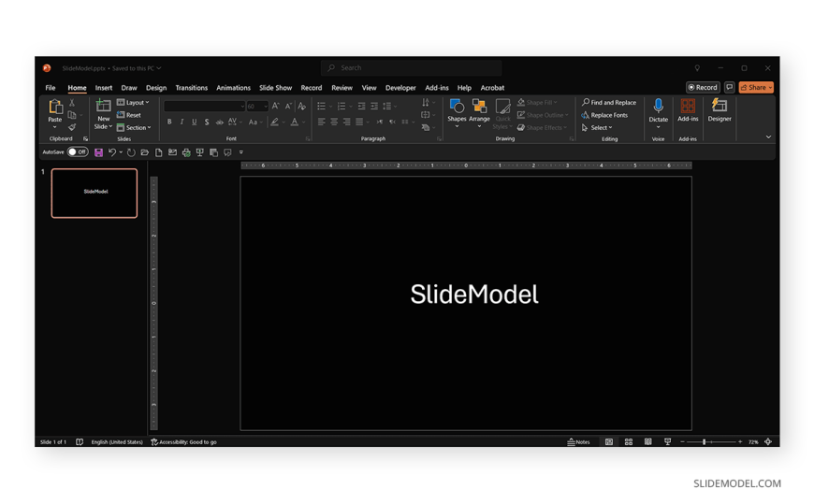Viewport: 814px width, 504px height.
Task: Click the Copy icon in Clipboard group
Action: tap(72, 115)
